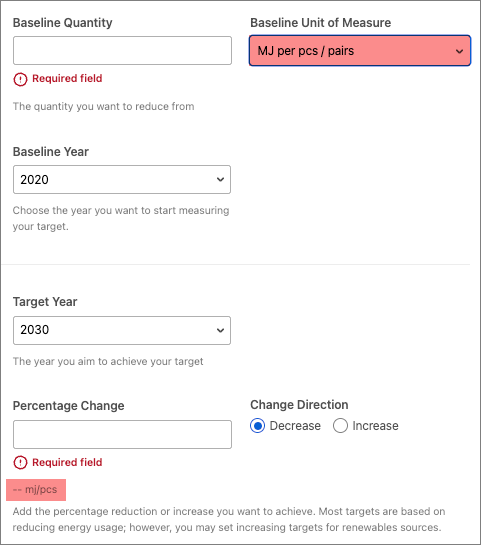Click the Change Direction label
The width and height of the screenshot is (481, 545).
click(x=299, y=405)
